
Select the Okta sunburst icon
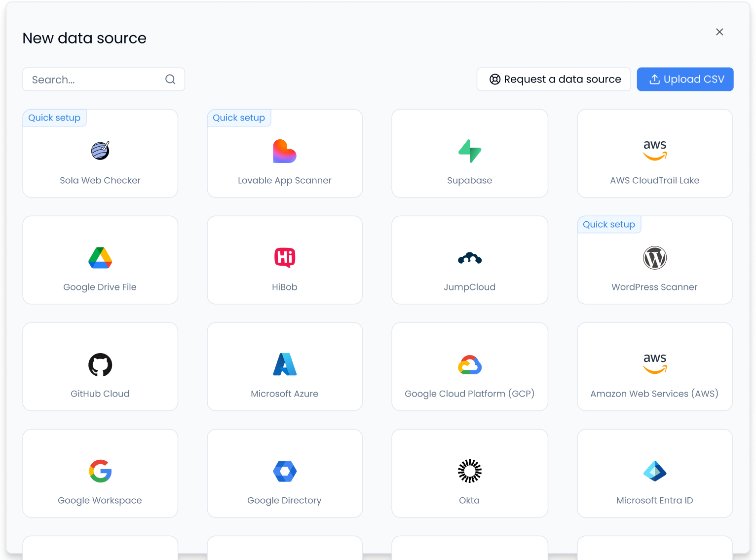(469, 471)
